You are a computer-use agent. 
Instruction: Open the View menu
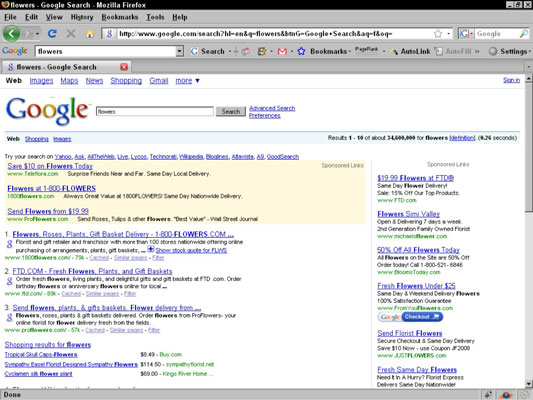click(54, 17)
